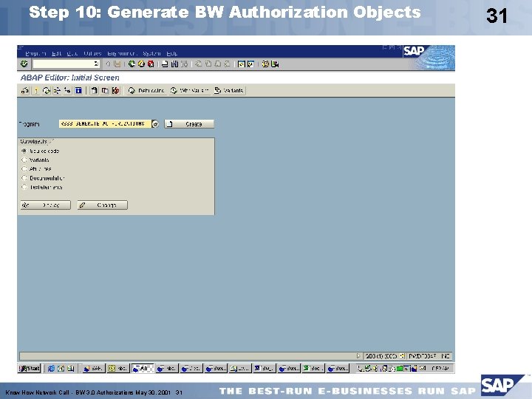Viewport: 532px width, 399px height.
Task: Click the Save icon in the standard toolbar
Action: [x=117, y=64]
